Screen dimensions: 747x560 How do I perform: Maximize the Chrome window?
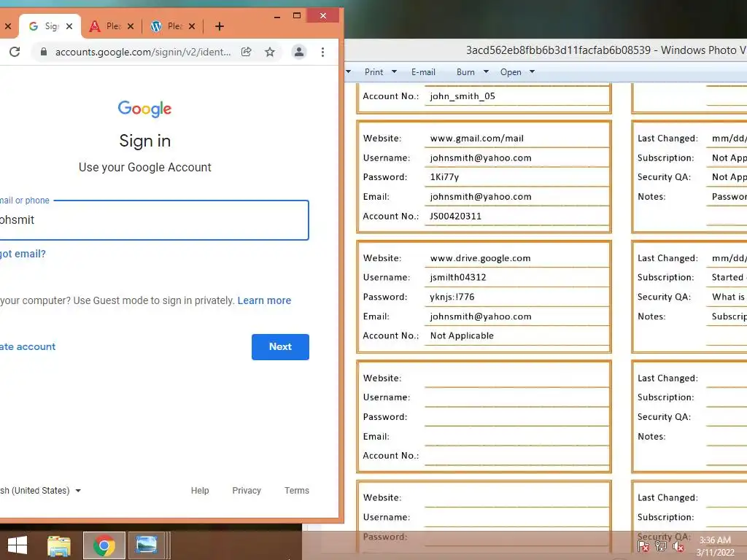pos(297,16)
